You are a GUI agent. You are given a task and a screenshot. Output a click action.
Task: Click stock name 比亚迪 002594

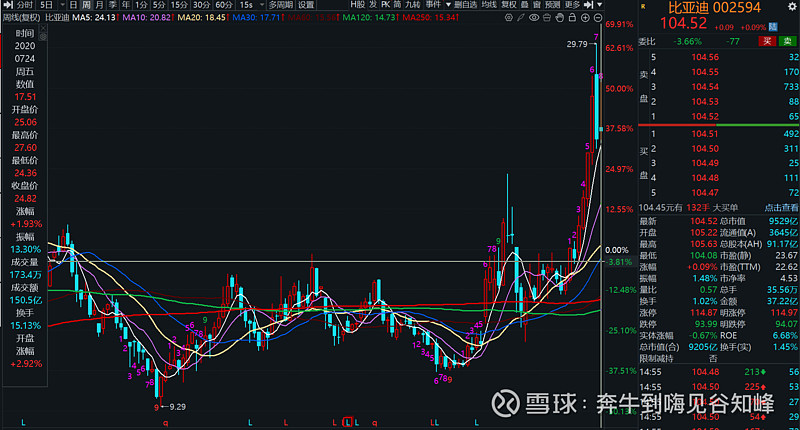tap(714, 8)
